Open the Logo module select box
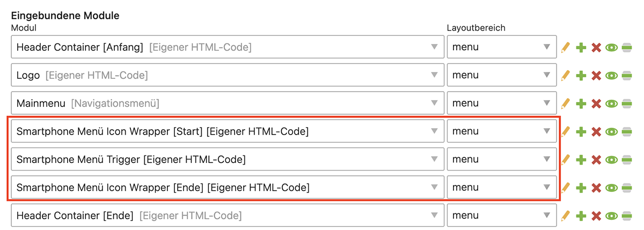 228,76
